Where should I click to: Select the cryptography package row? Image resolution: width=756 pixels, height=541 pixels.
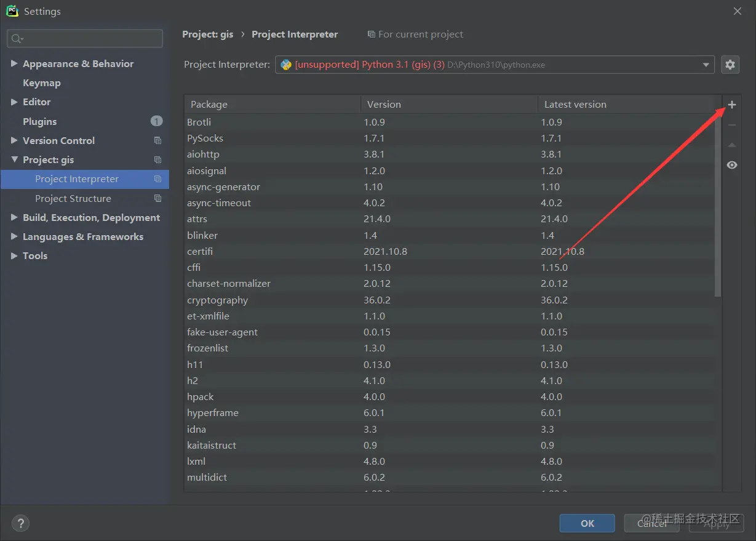(x=449, y=300)
